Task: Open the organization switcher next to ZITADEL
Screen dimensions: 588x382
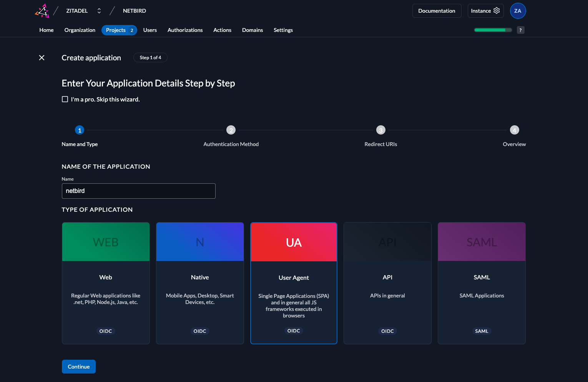Action: pyautogui.click(x=99, y=10)
